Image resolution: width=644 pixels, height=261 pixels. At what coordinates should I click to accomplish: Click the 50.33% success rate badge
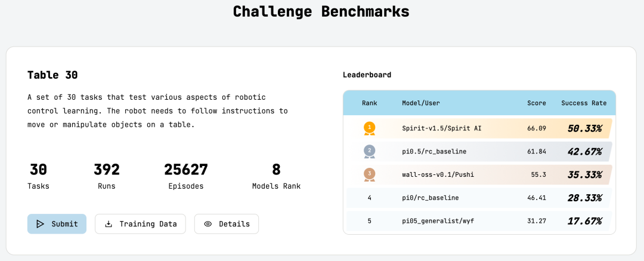[x=584, y=128]
